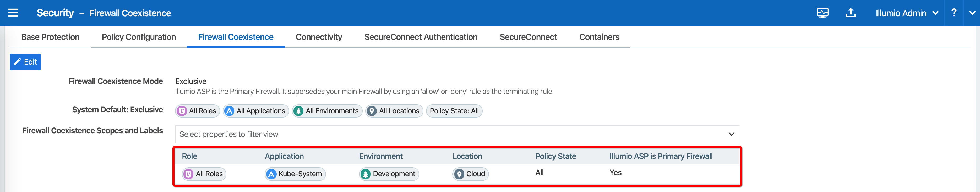
Task: Open the help question mark menu
Action: pos(953,13)
